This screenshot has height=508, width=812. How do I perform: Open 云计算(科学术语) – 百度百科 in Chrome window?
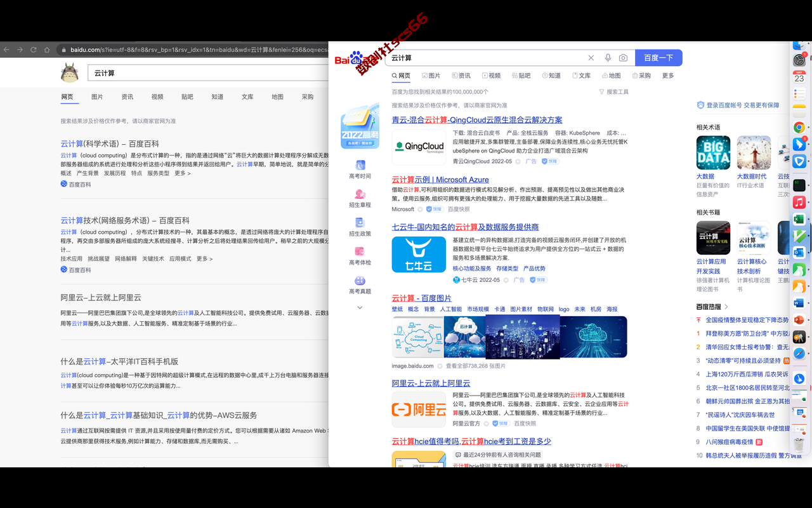(110, 144)
